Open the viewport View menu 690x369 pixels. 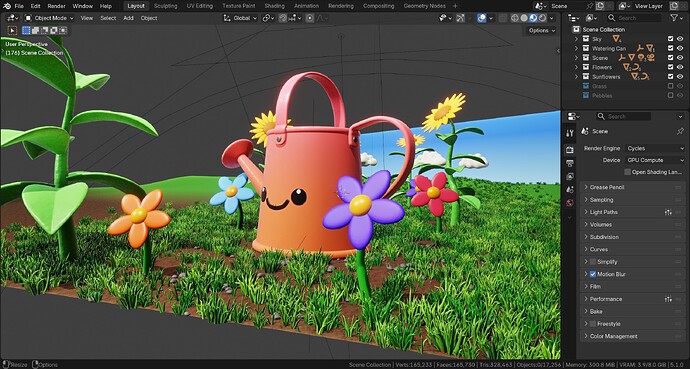tap(87, 18)
